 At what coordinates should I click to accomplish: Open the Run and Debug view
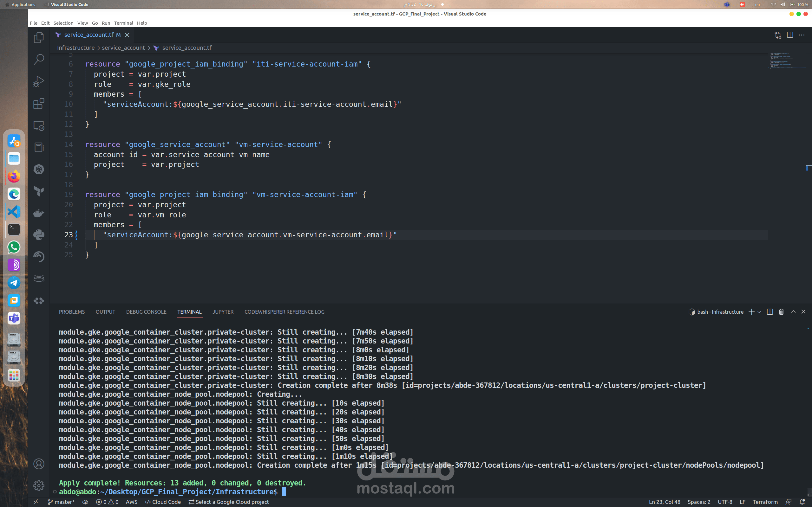pyautogui.click(x=39, y=81)
